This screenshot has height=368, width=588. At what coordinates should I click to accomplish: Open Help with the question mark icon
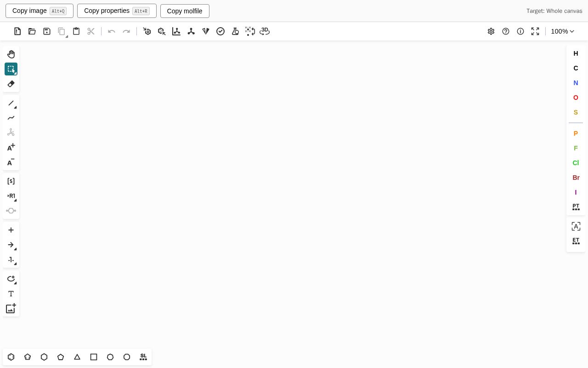pyautogui.click(x=506, y=31)
